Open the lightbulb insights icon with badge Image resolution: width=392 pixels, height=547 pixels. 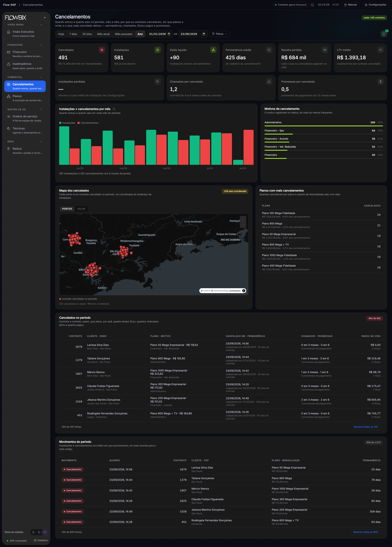pyautogui.click(x=384, y=34)
